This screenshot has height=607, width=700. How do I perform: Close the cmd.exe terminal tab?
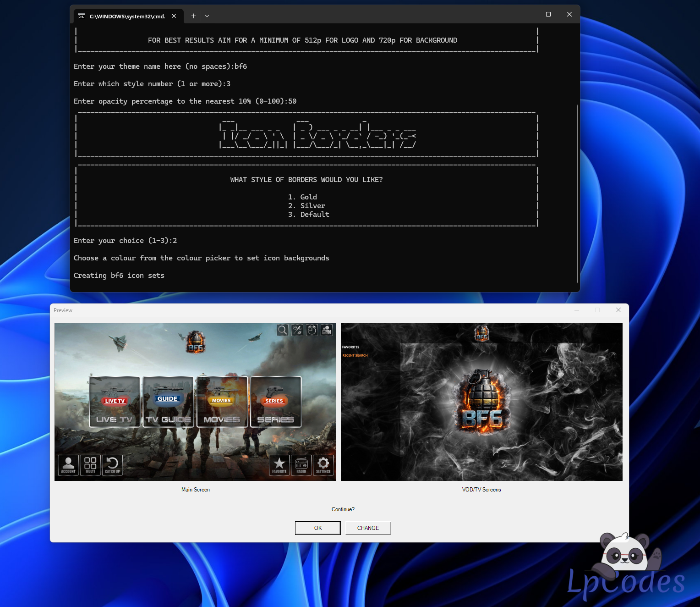tap(174, 16)
